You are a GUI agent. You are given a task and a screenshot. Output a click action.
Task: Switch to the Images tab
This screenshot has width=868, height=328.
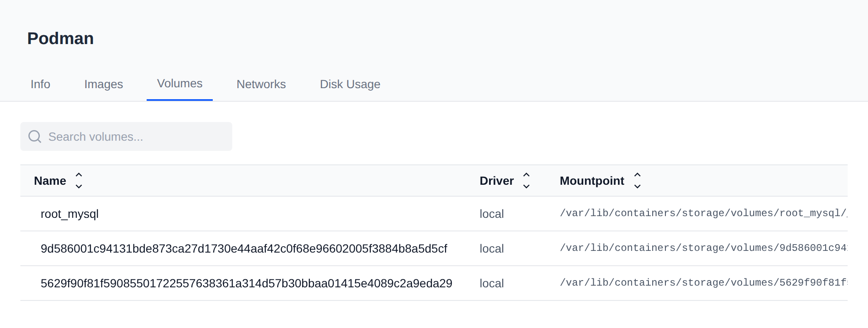(x=103, y=84)
